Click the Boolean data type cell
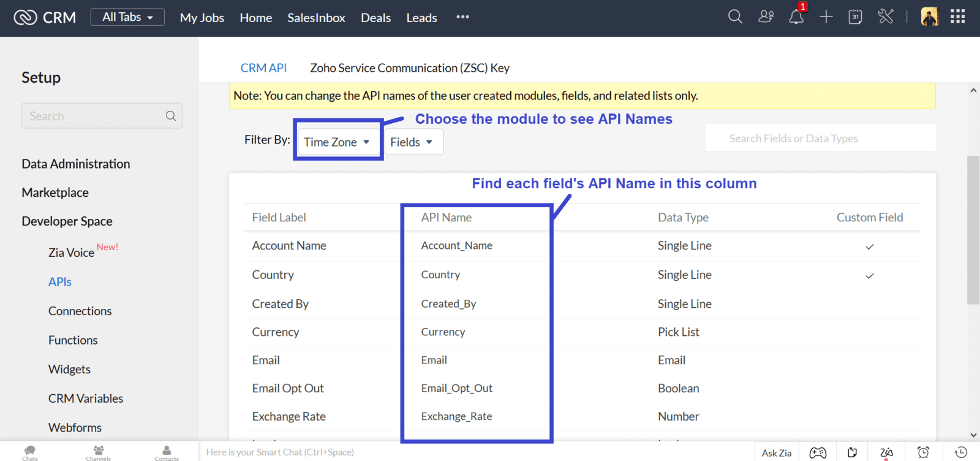Viewport: 980px width, 461px height. (679, 388)
